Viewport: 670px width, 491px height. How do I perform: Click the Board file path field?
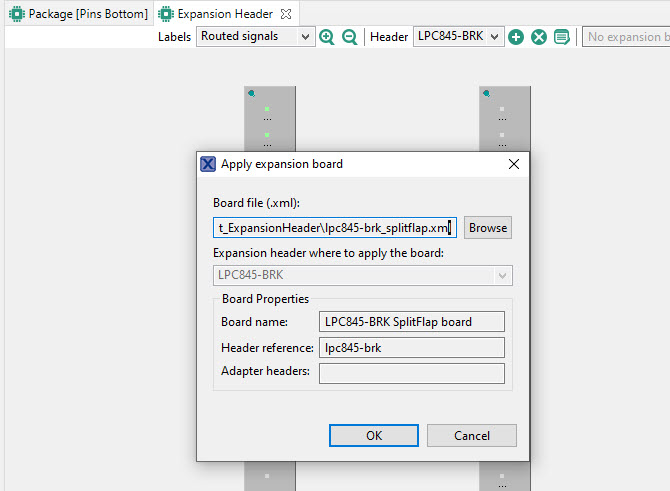pos(335,228)
